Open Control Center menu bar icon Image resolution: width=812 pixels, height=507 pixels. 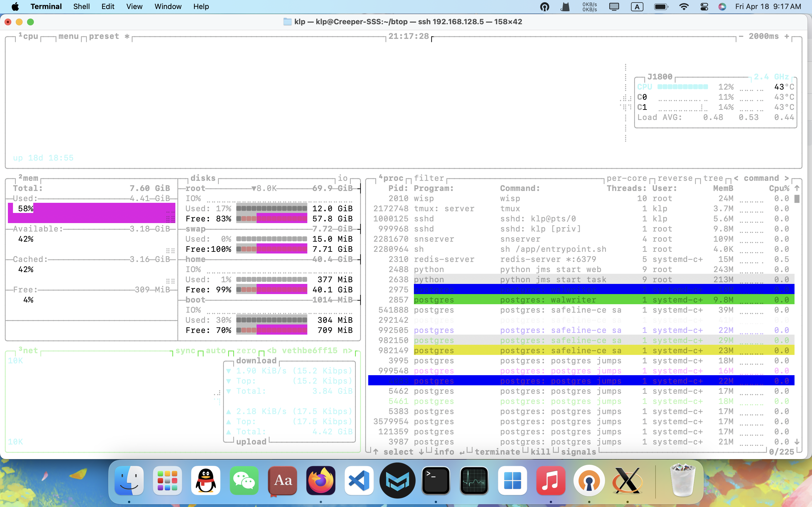click(704, 6)
